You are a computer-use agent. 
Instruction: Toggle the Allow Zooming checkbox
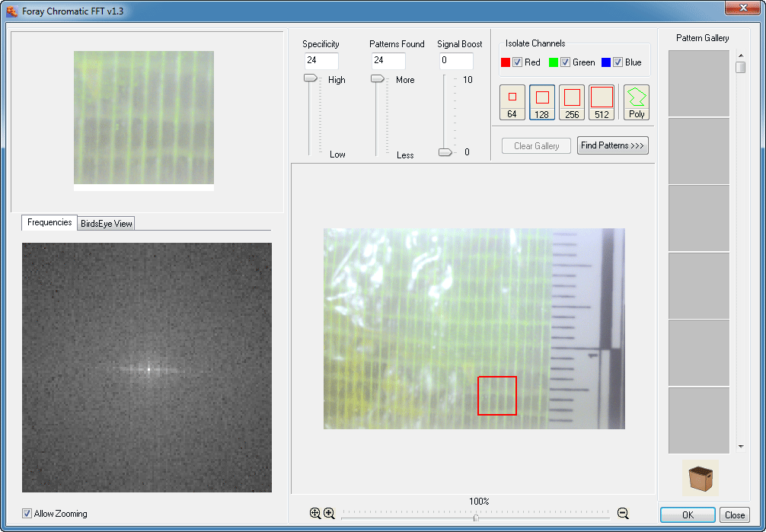pyautogui.click(x=27, y=514)
